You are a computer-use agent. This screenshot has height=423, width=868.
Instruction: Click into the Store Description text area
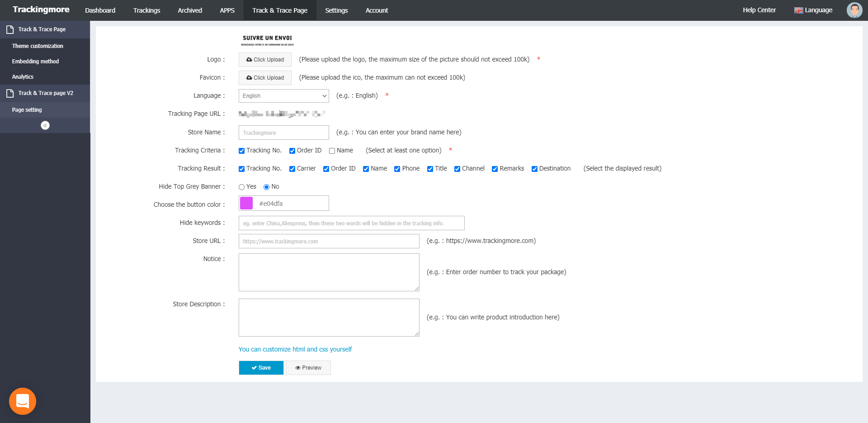(329, 318)
